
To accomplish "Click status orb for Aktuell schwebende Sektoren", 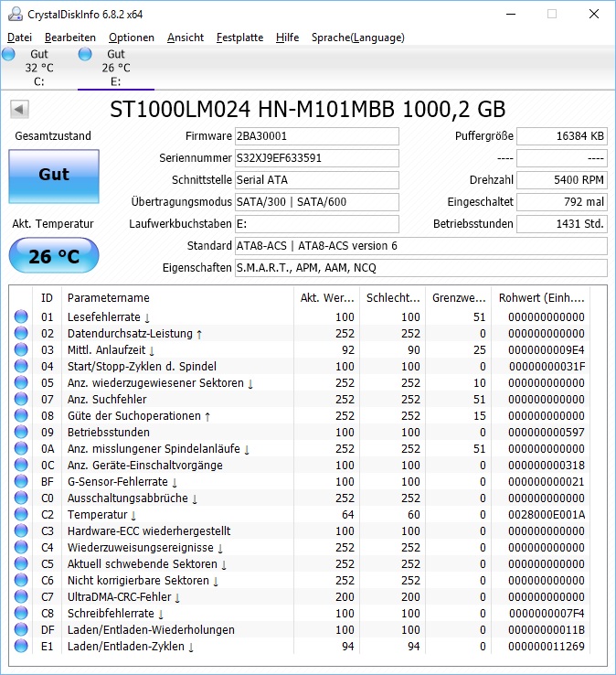I will coord(21,564).
